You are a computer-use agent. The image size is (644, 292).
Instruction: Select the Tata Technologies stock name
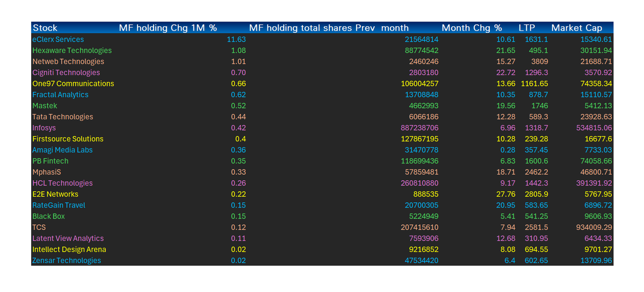click(x=63, y=117)
